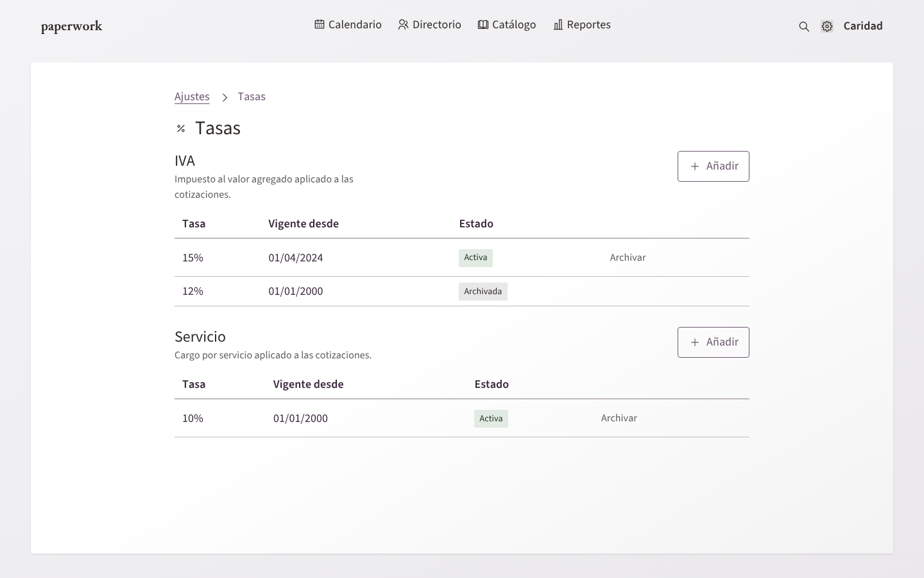Select the 10% tasa cell

[193, 418]
